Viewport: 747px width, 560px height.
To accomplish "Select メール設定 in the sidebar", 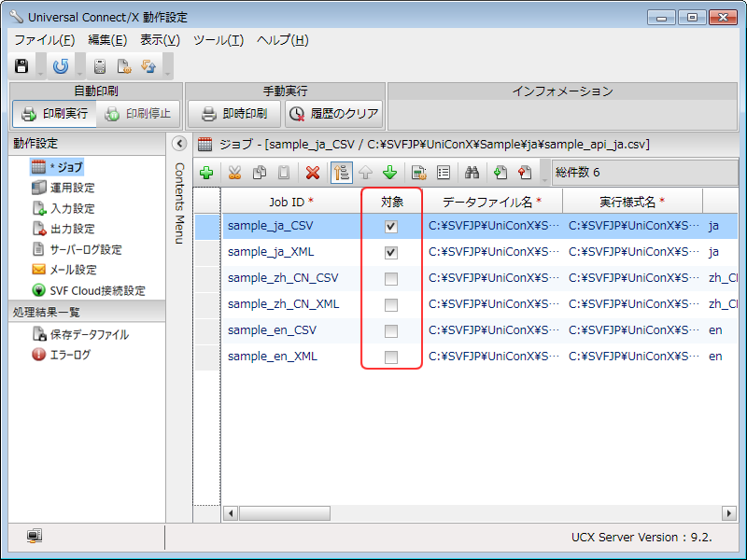I will coord(63,270).
